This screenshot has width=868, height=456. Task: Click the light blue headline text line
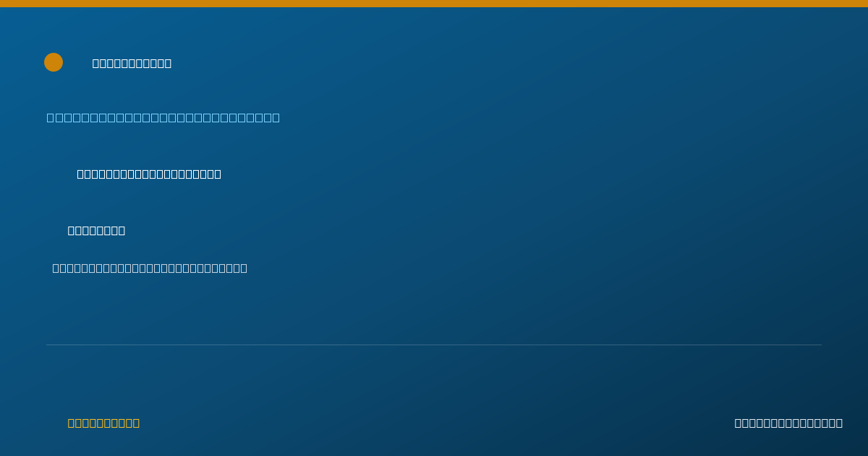pyautogui.click(x=163, y=117)
